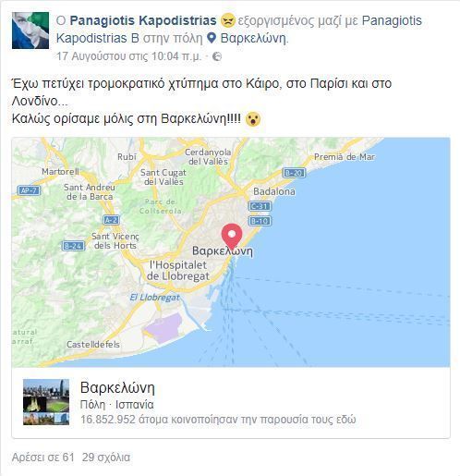The width and height of the screenshot is (460, 476).
Task: Open the 29 σχόλια comments
Action: point(106,458)
